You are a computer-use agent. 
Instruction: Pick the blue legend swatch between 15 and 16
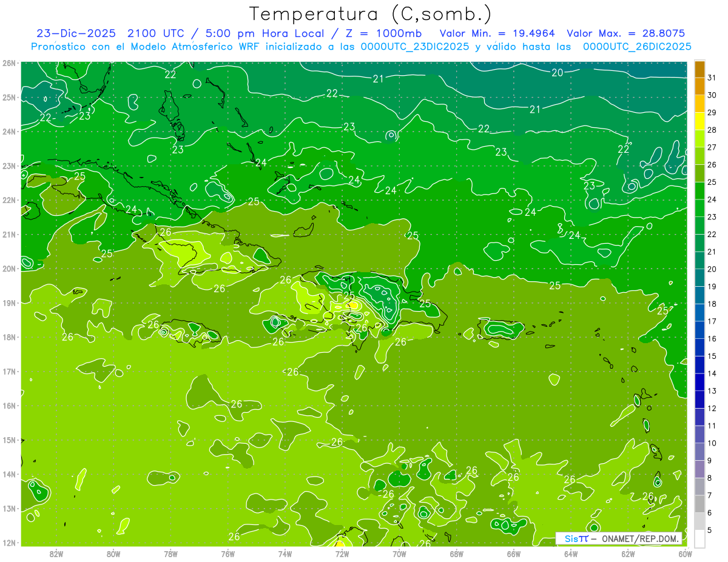click(699, 347)
